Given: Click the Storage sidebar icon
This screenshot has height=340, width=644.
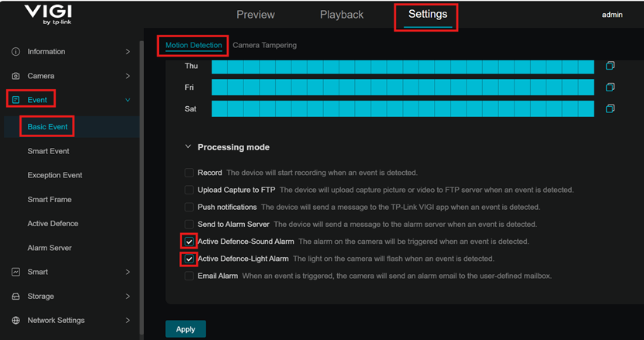Looking at the screenshot, I should coord(15,296).
